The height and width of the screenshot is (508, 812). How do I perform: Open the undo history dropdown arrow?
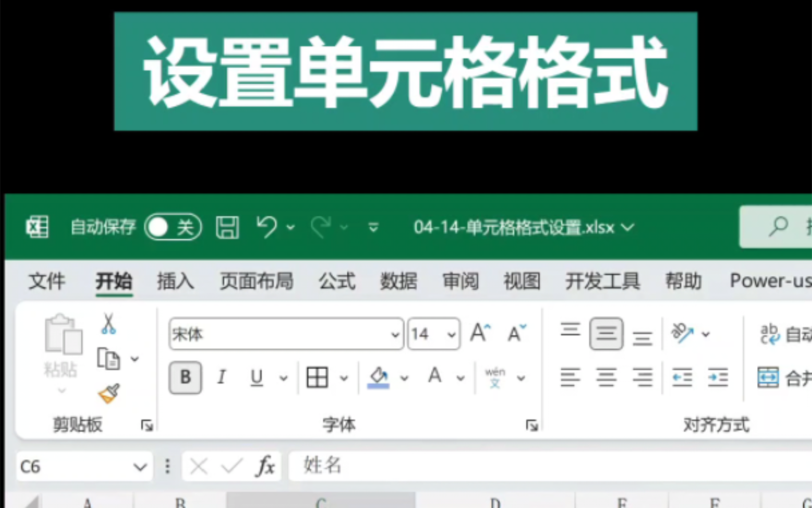click(291, 228)
